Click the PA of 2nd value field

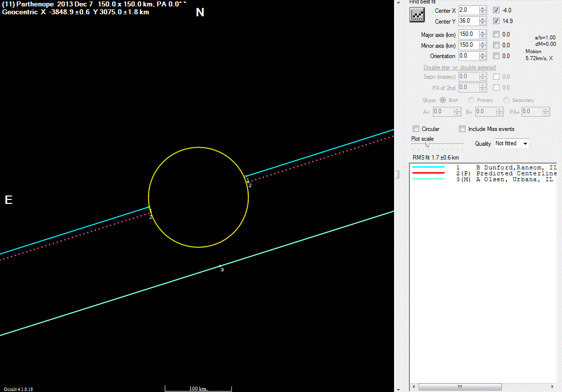point(469,88)
